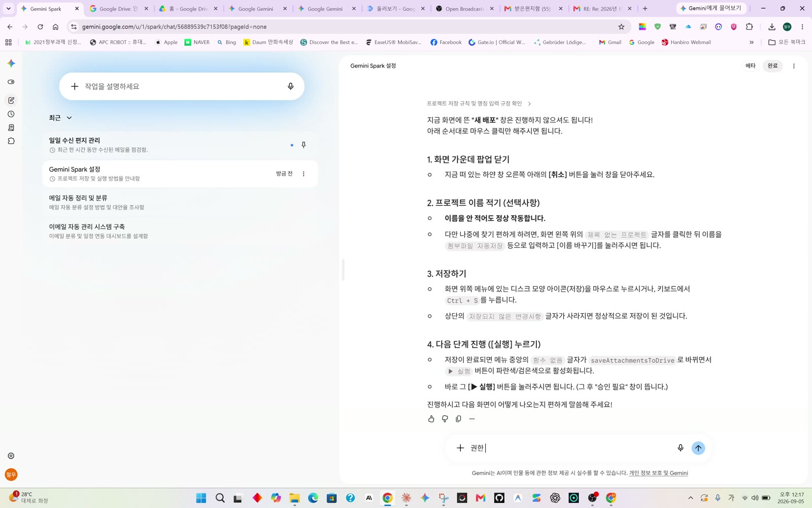
Task: Bookmark this page with the star icon
Action: [x=621, y=27]
